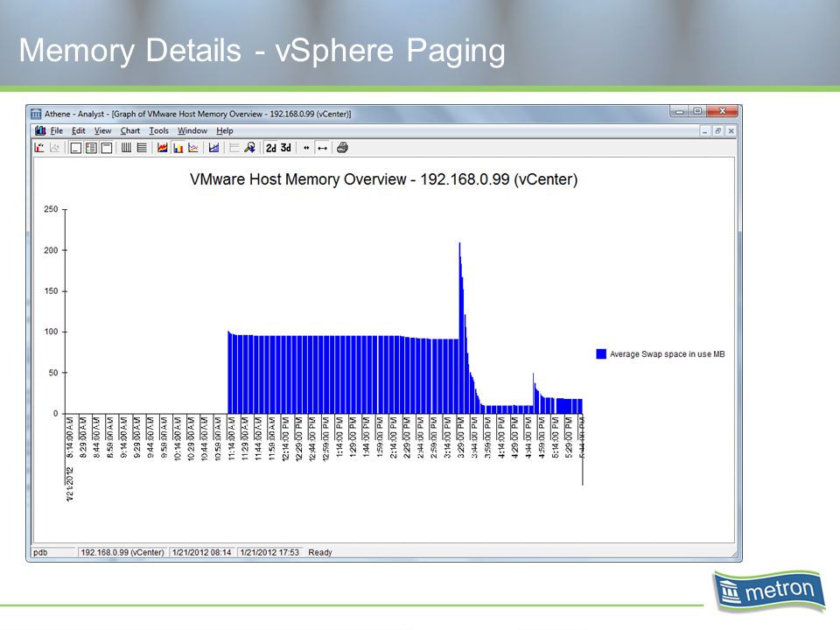
Task: Toggle vertical grid lines icon
Action: [126, 148]
